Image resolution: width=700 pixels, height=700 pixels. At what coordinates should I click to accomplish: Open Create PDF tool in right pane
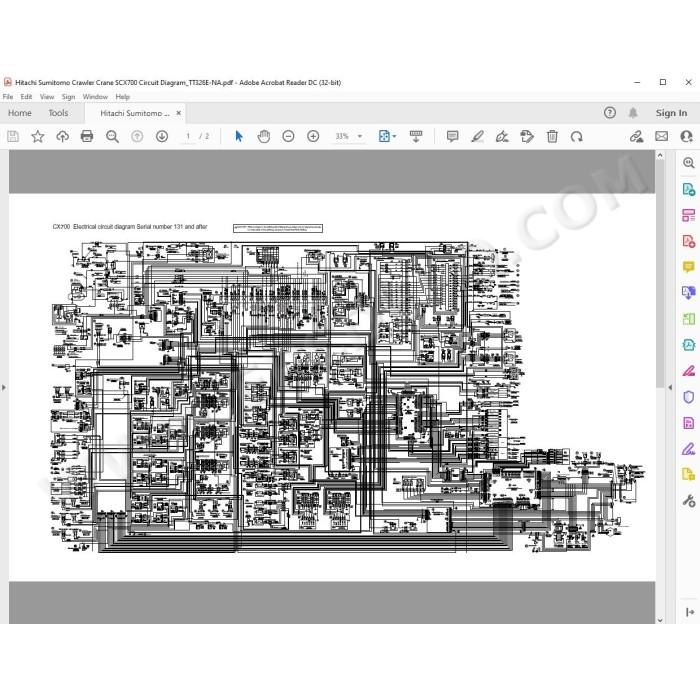[688, 241]
